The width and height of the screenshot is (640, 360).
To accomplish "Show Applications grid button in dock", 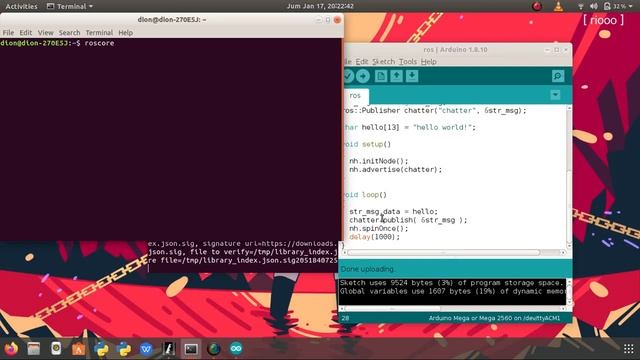I will (x=629, y=349).
